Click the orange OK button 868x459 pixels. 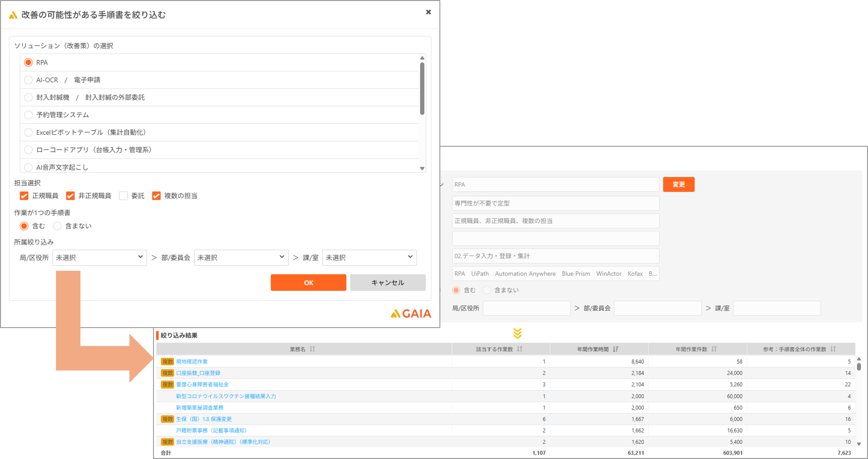pos(308,282)
